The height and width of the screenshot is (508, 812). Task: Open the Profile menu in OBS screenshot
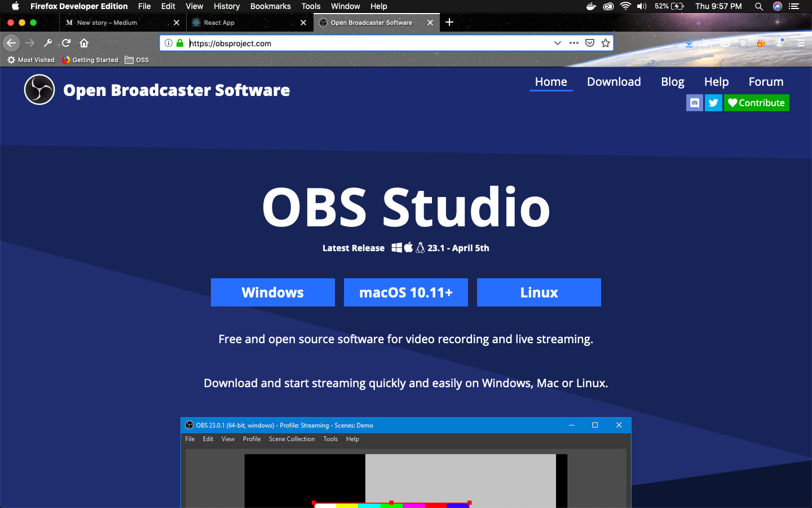click(251, 439)
